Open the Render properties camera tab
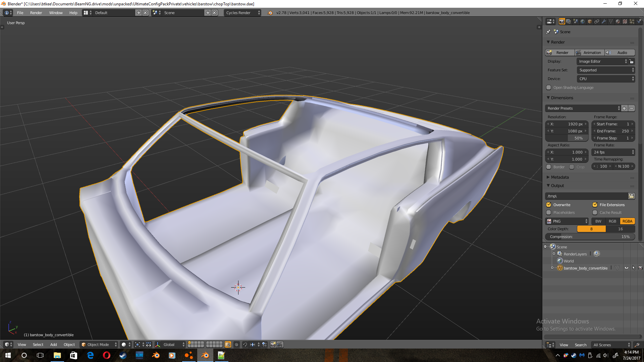The image size is (644, 362). [561, 21]
